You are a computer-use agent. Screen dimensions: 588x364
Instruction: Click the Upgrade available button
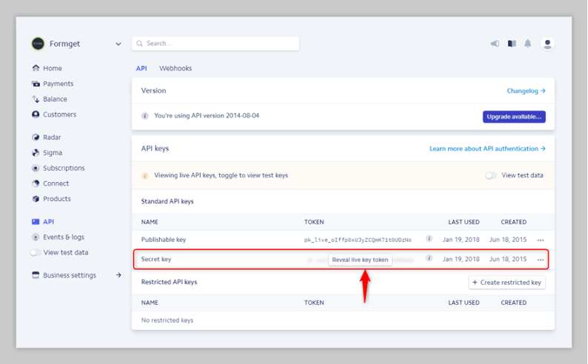[514, 117]
